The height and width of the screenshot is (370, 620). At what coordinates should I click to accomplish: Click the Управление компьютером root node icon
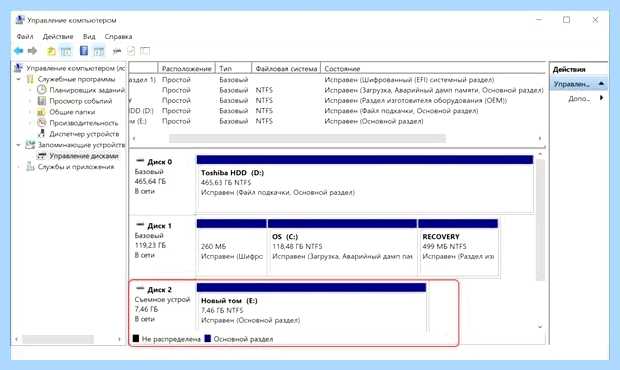coord(19,68)
